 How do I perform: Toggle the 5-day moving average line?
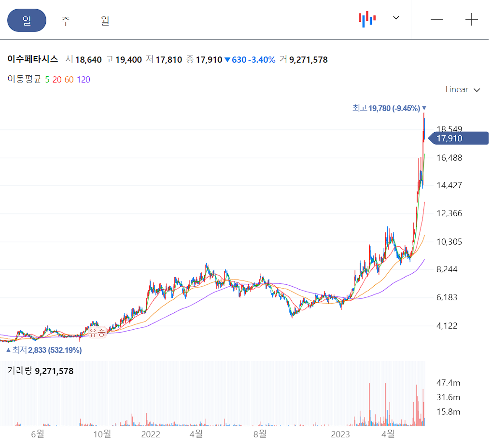47,80
